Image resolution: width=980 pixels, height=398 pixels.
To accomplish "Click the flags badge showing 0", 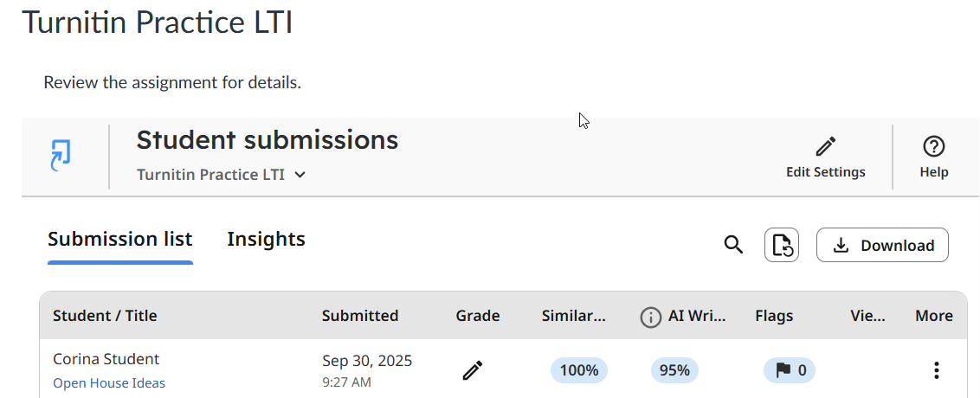I will [790, 370].
